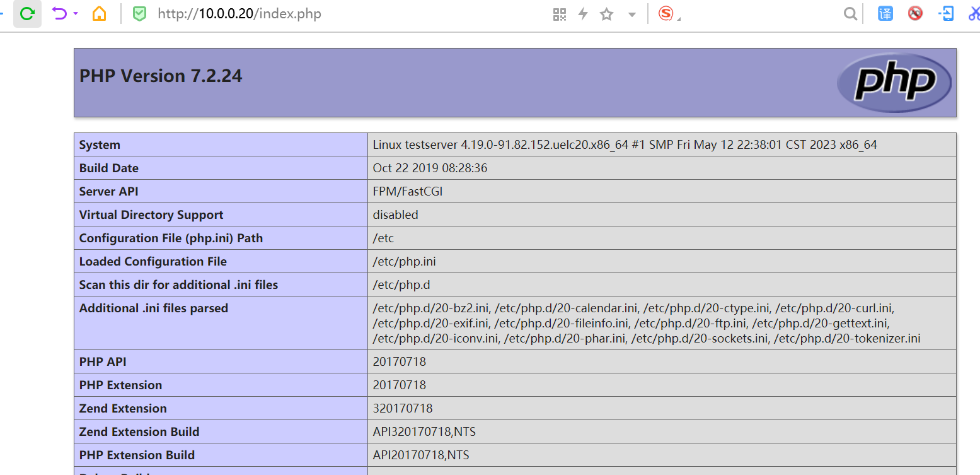This screenshot has width=980, height=475.
Task: Click the Loaded Configuration File label
Action: (x=153, y=262)
